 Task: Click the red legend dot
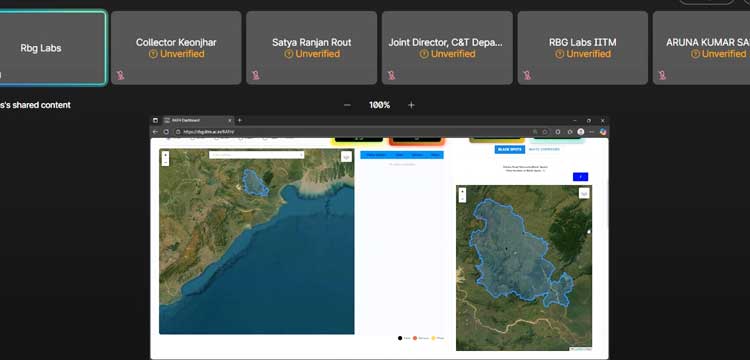coord(415,338)
